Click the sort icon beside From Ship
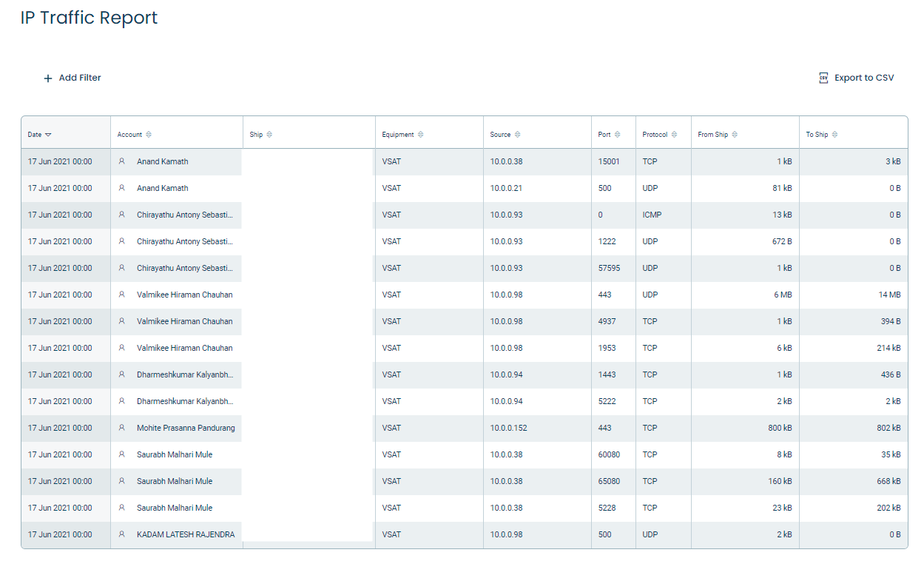The height and width of the screenshot is (561, 924). (x=735, y=135)
